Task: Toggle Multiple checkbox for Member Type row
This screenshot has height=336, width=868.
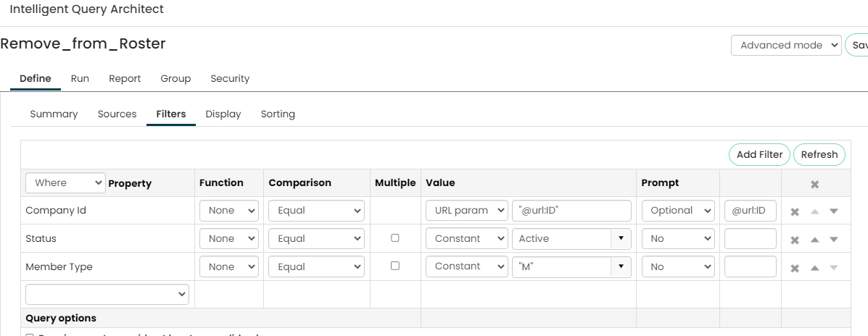Action: tap(395, 266)
